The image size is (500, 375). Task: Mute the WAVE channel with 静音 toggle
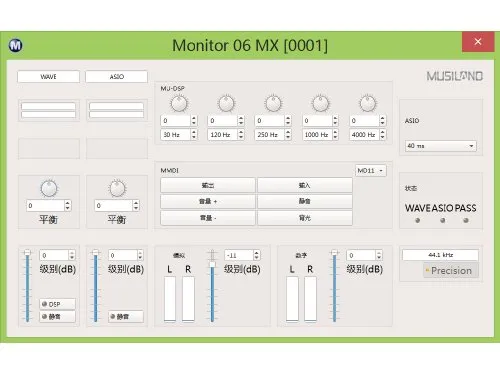click(x=57, y=317)
